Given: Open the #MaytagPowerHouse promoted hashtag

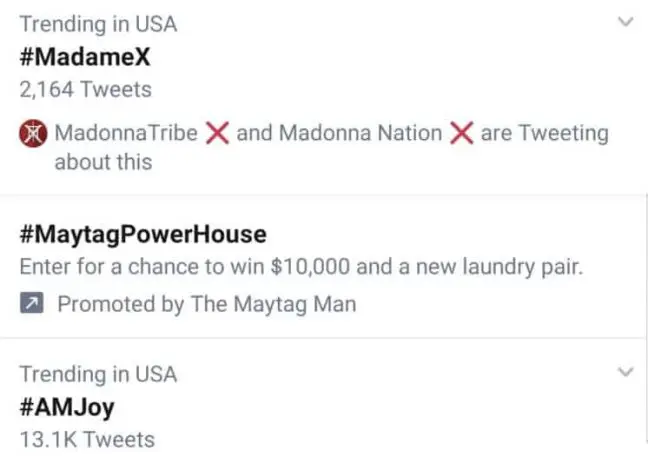Looking at the screenshot, I should [x=143, y=234].
